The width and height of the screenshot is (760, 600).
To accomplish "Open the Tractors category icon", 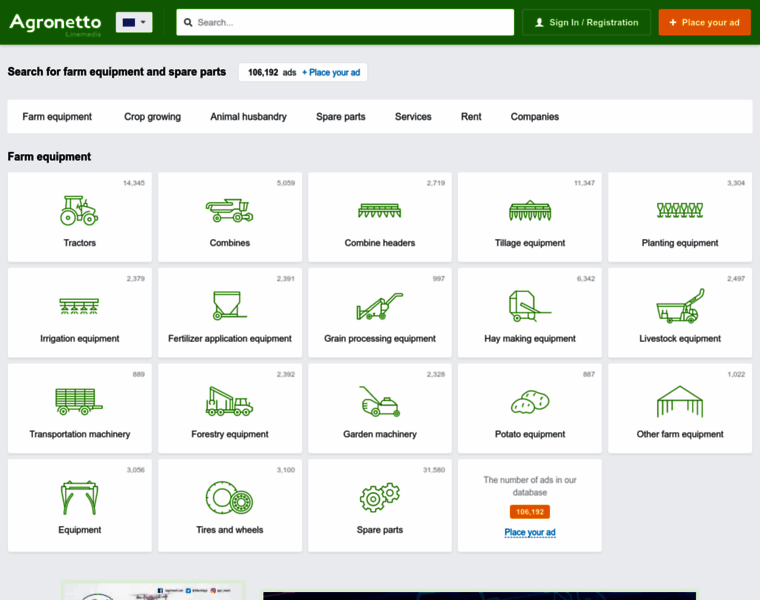I will 79,210.
